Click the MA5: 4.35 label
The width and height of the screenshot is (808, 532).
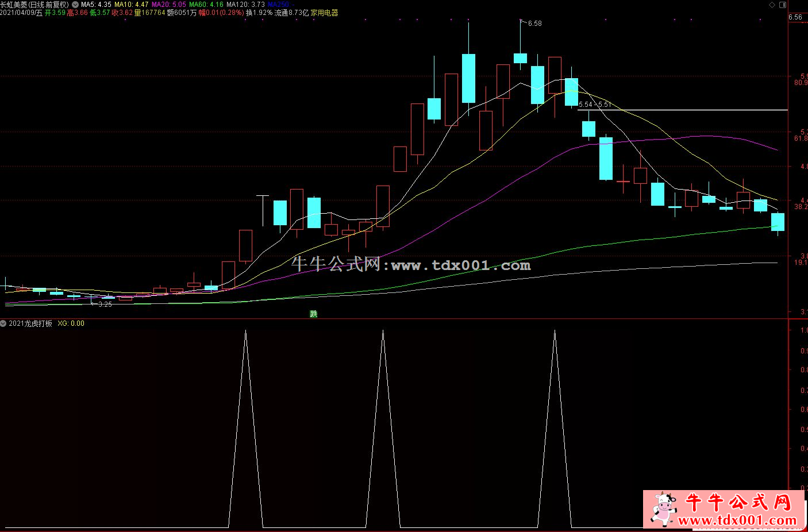[96, 5]
